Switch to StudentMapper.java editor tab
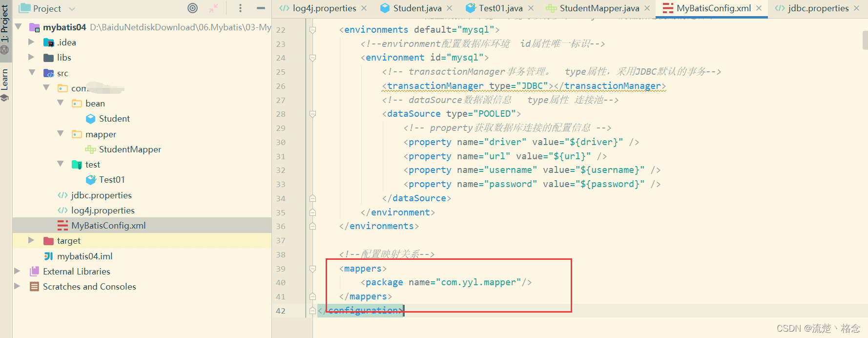Image resolution: width=868 pixels, height=338 pixels. (599, 8)
